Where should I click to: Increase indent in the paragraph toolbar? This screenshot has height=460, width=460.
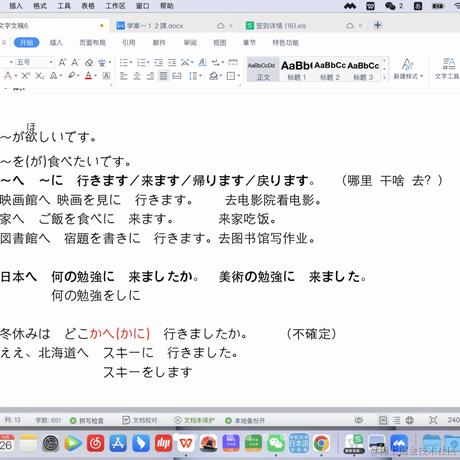pos(172,62)
